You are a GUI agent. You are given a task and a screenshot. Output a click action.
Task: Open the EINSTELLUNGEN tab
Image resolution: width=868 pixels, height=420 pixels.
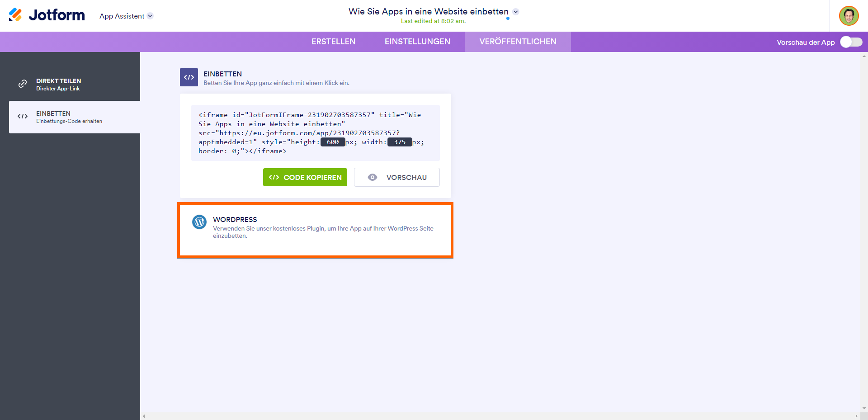(x=417, y=42)
